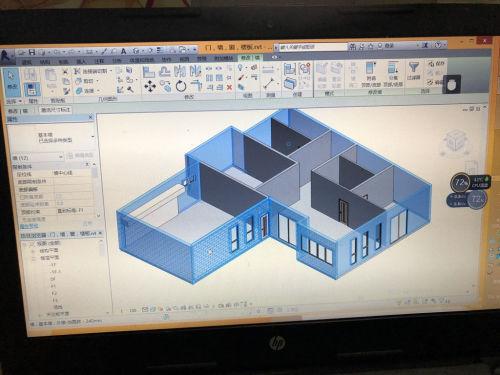Click the Move tool (four arrows) icon
500x375 pixels.
pyautogui.click(x=150, y=87)
